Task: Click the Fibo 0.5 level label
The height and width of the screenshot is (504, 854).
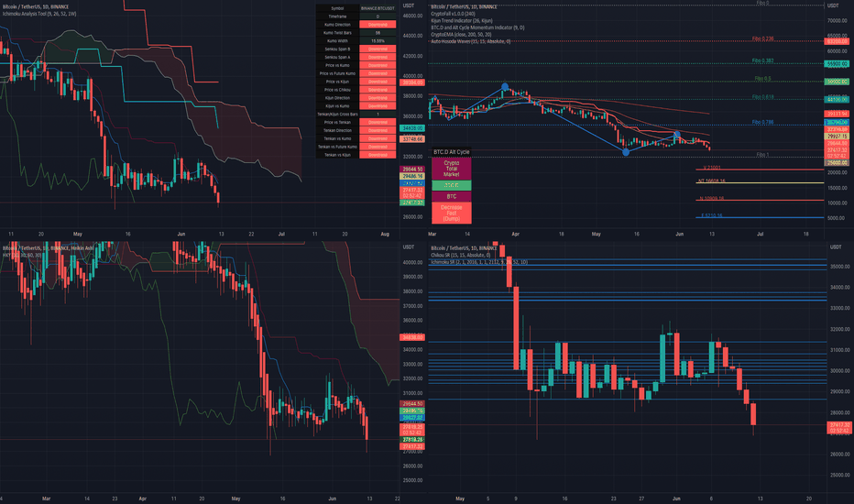Action: [x=762, y=79]
